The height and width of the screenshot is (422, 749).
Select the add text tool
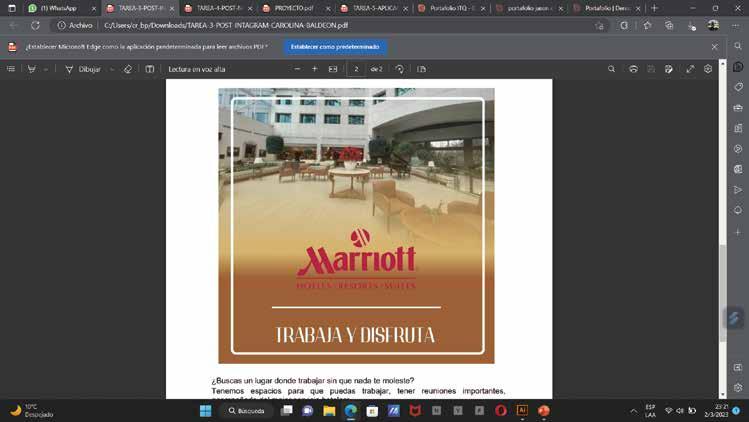click(x=150, y=69)
